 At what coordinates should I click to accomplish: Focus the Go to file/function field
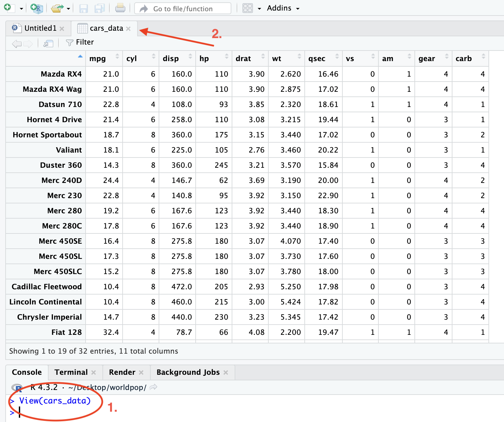(x=183, y=9)
